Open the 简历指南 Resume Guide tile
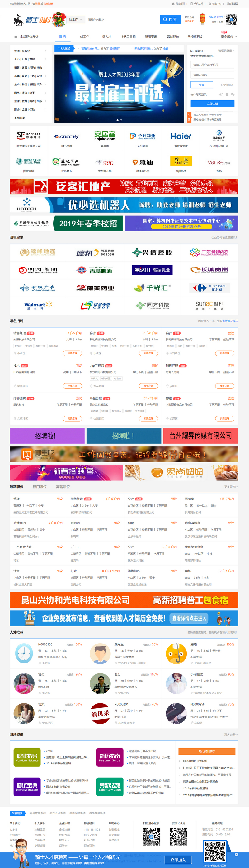249x868 pixels. (x=110, y=757)
